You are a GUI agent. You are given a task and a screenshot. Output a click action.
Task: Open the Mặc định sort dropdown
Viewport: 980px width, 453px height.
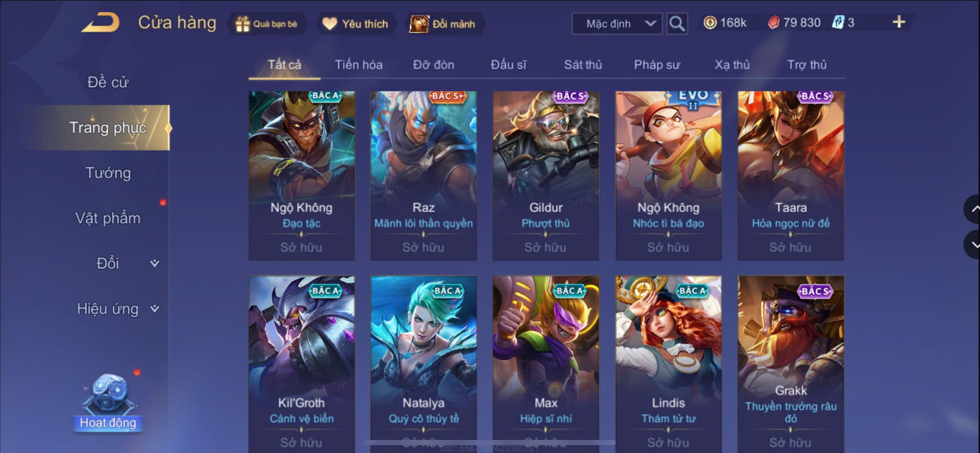coord(617,24)
